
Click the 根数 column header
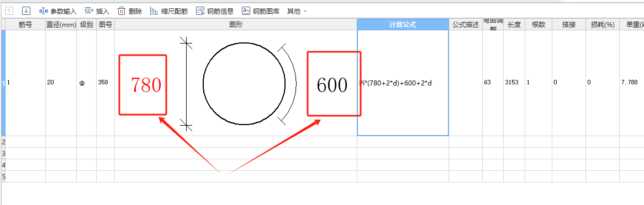pyautogui.click(x=539, y=25)
